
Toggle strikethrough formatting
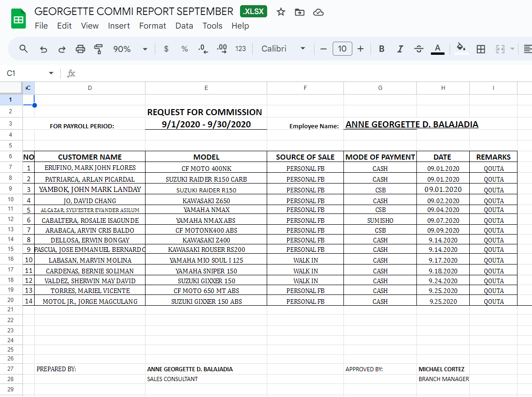tap(419, 49)
